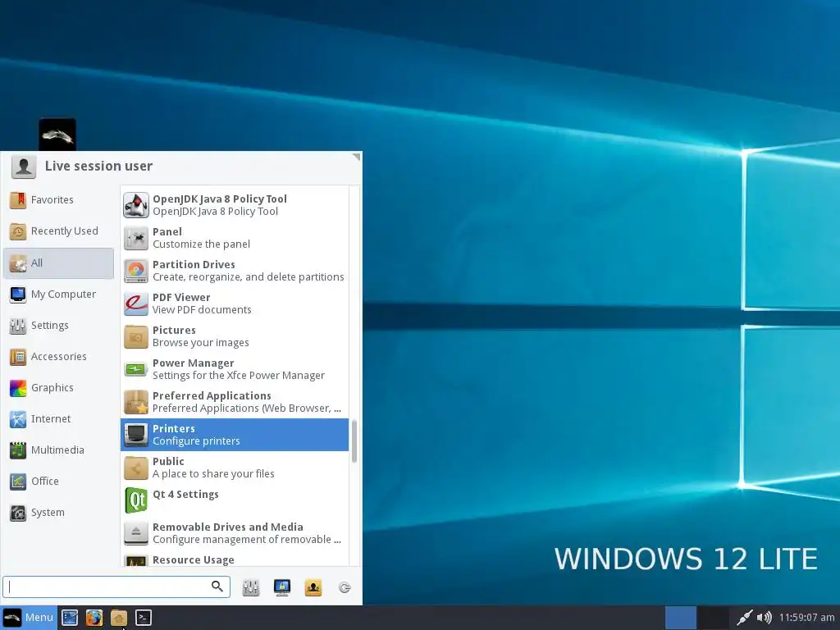Click the show desktop taskbar icon
This screenshot has height=630, width=840.
[70, 618]
